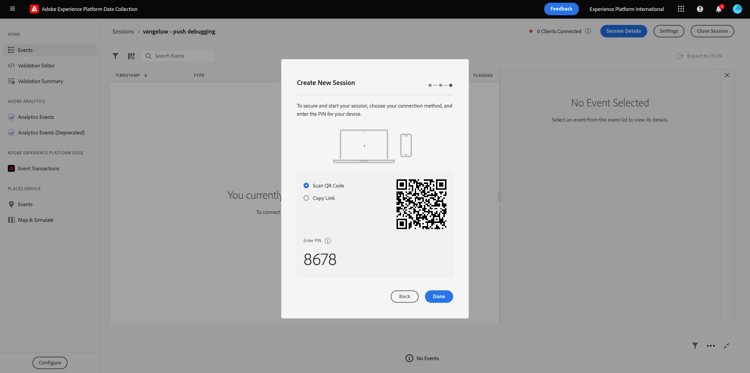Click the bottom bar filter icon

click(x=695, y=345)
